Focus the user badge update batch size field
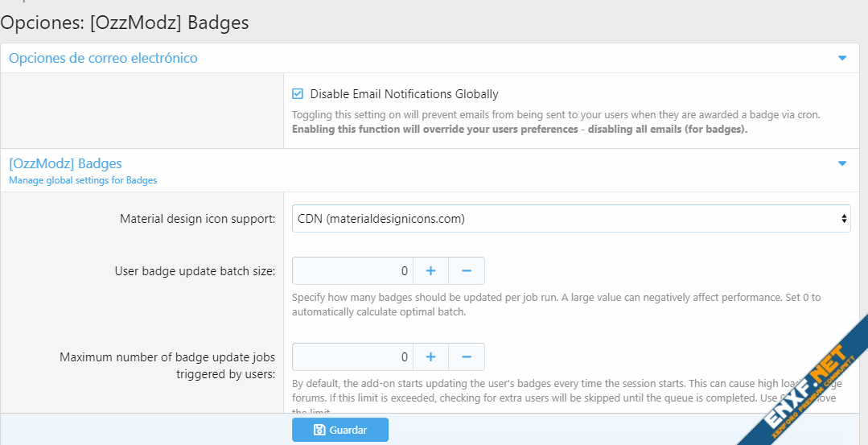Screen dimensions: 868x445 [x=352, y=271]
